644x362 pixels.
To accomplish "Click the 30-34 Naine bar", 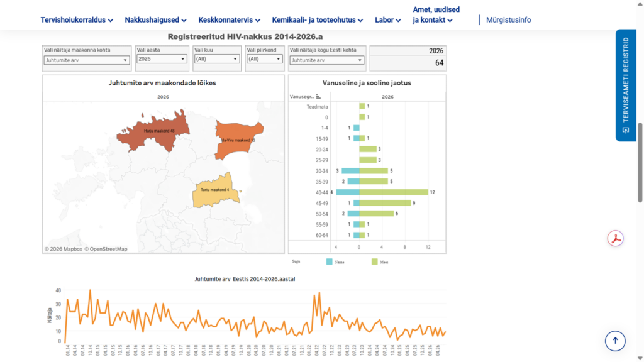I will pyautogui.click(x=351, y=171).
